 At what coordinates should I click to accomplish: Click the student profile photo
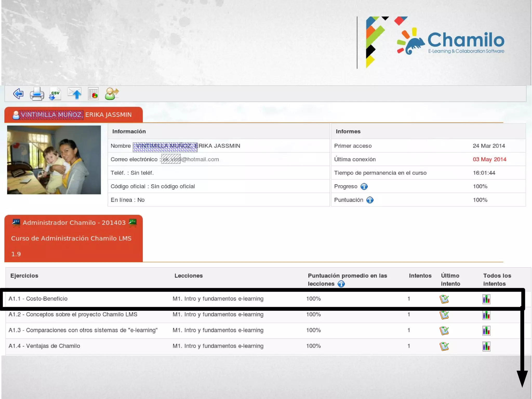coord(54,160)
